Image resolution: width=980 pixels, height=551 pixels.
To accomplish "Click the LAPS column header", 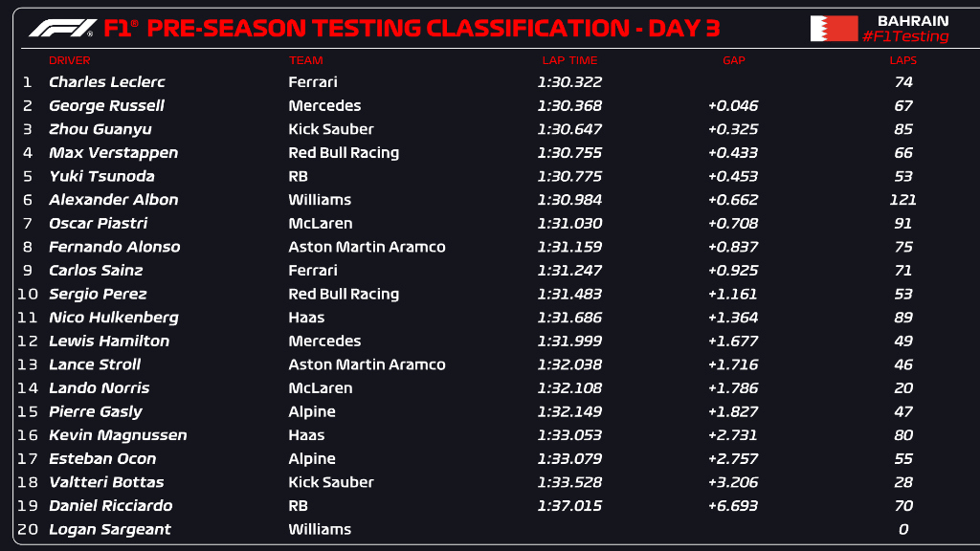I will [x=902, y=60].
